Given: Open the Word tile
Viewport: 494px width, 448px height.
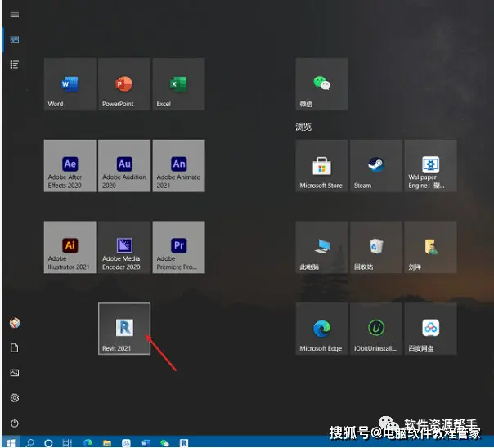Looking at the screenshot, I should (x=70, y=84).
